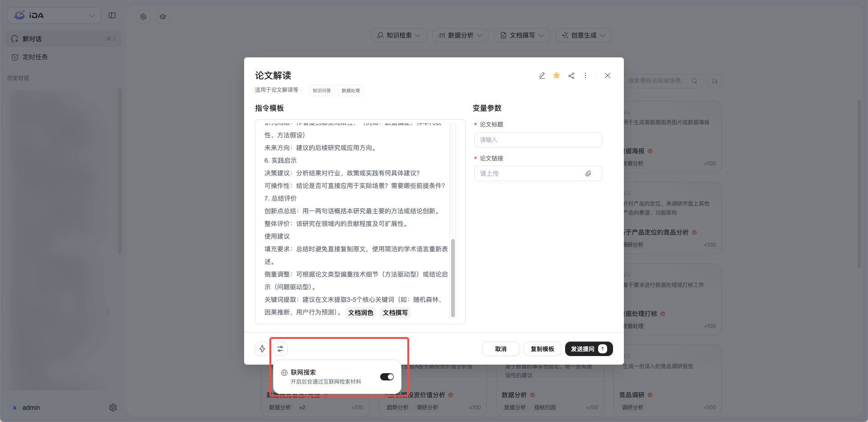The width and height of the screenshot is (868, 422).
Task: Open the 知识检索 dropdown
Action: tap(399, 35)
